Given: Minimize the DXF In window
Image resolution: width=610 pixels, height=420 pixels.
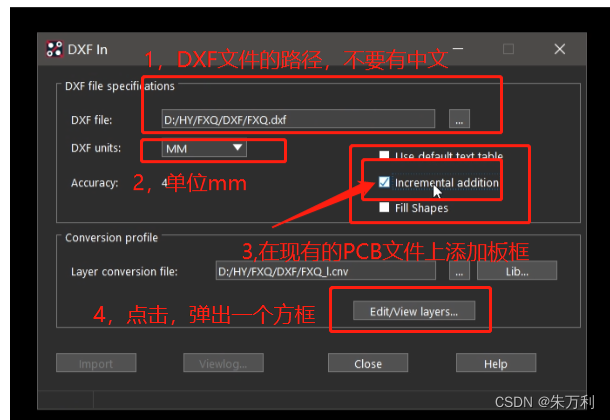Looking at the screenshot, I should coord(458,49).
